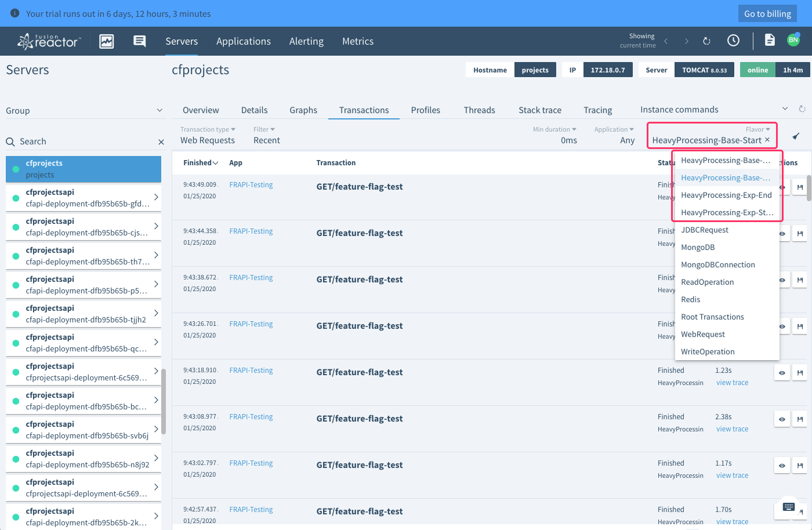
Task: Open the dashboard graph icon in navbar
Action: [107, 41]
